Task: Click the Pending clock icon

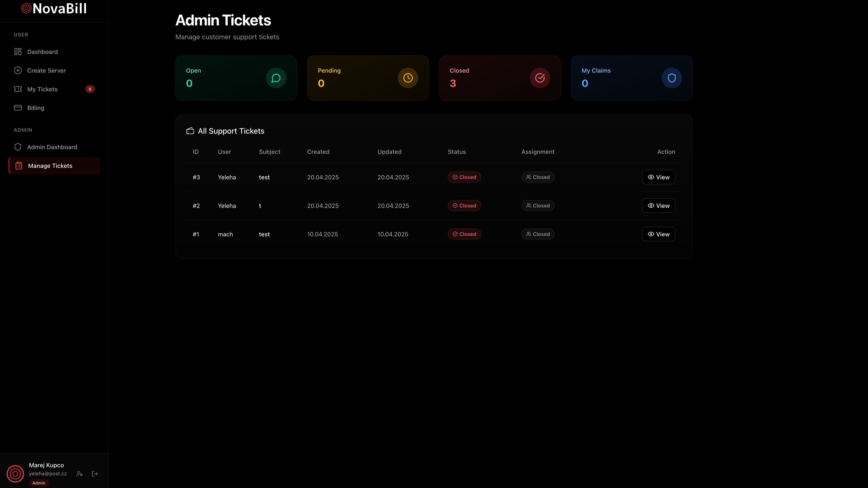Action: [408, 78]
